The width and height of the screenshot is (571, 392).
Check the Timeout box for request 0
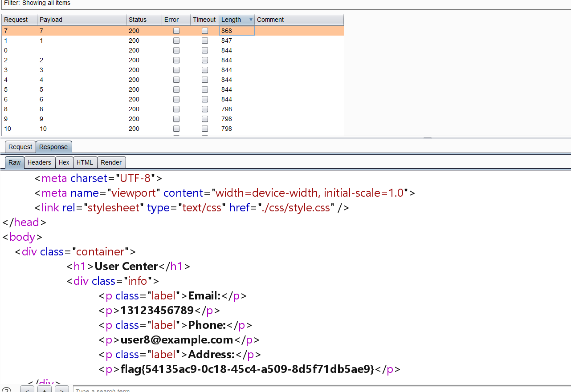click(205, 50)
